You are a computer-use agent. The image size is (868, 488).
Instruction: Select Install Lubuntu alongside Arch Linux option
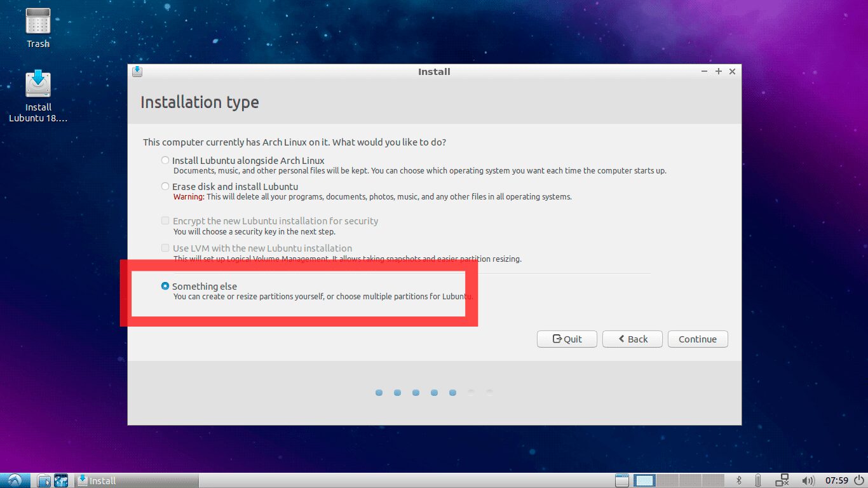pos(165,160)
